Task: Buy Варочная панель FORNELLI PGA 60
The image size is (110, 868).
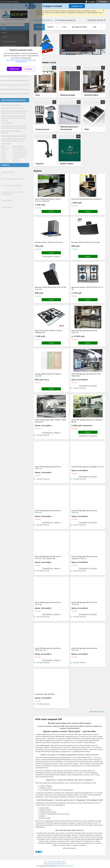Action: click(51, 343)
